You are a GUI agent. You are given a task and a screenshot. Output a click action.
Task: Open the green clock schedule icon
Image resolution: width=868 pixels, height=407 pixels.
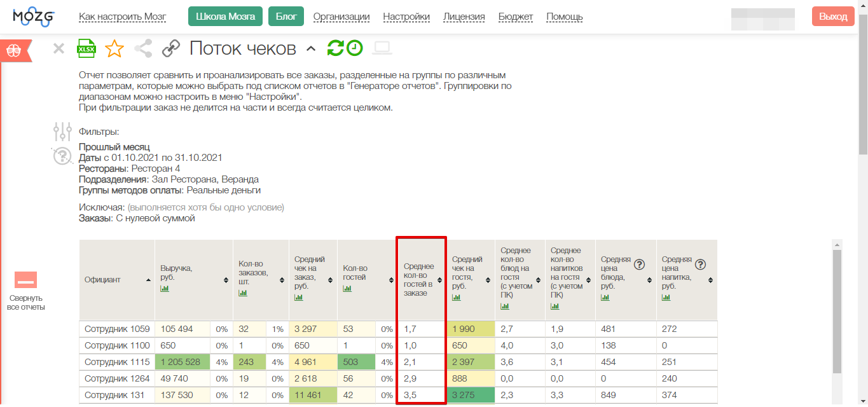pos(354,48)
